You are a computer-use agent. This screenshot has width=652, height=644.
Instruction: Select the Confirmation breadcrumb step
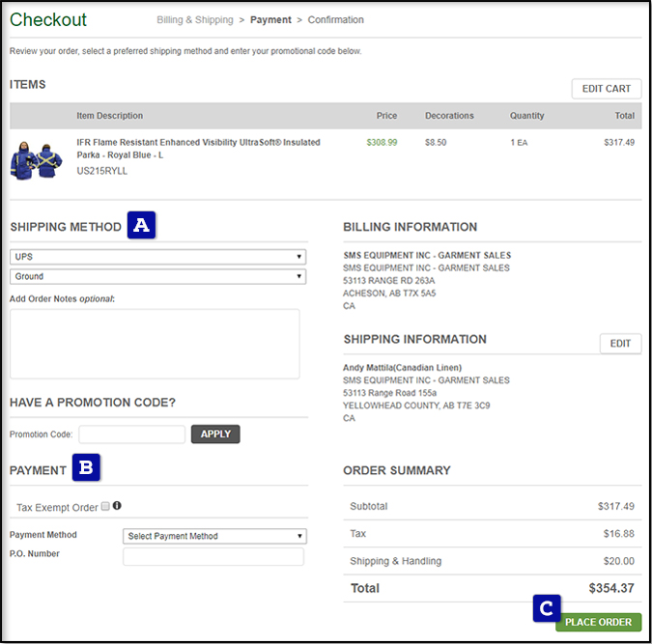(x=336, y=19)
